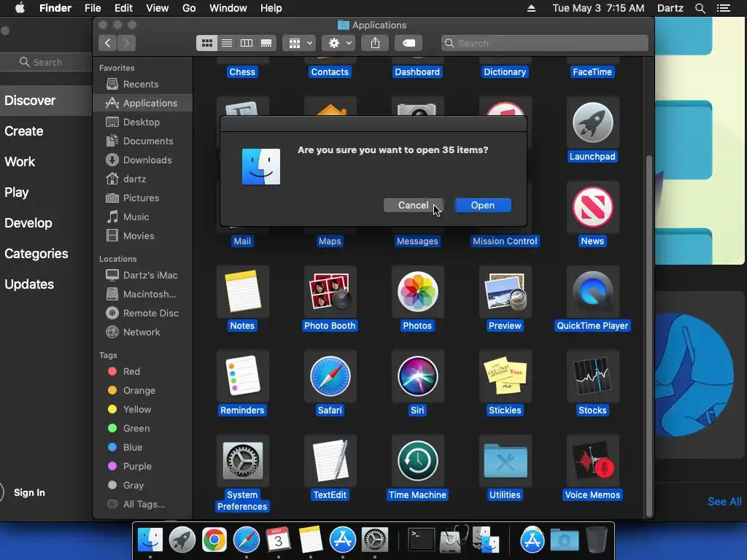Select the Reminders app icon

(242, 376)
